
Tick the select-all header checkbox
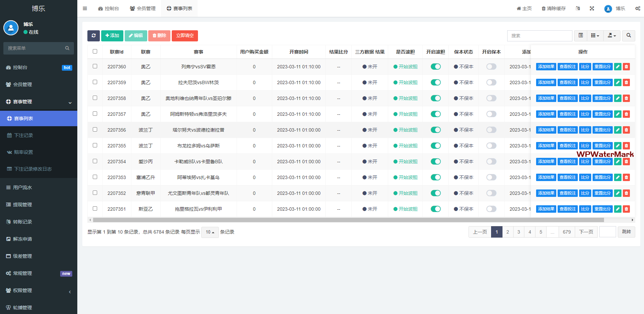[95, 51]
